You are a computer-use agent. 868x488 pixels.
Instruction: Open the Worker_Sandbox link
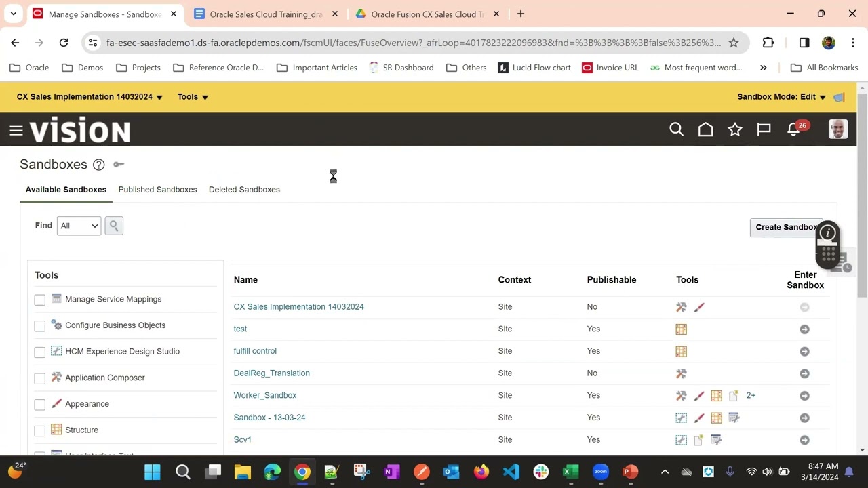(264, 395)
